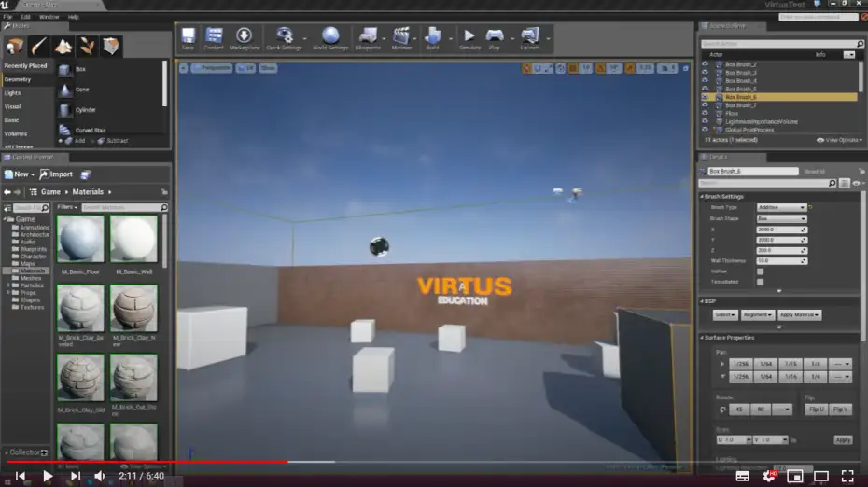The height and width of the screenshot is (487, 868).
Task: Open the Window menu
Action: tap(49, 17)
